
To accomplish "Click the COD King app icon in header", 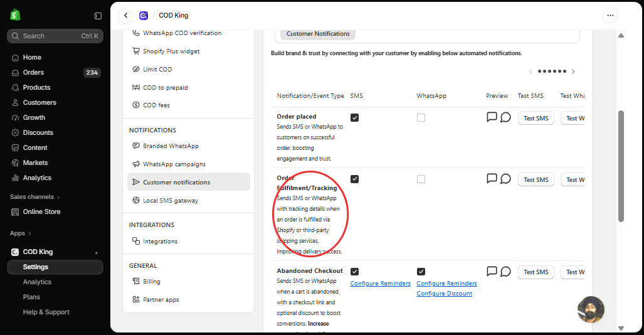I will [x=144, y=16].
